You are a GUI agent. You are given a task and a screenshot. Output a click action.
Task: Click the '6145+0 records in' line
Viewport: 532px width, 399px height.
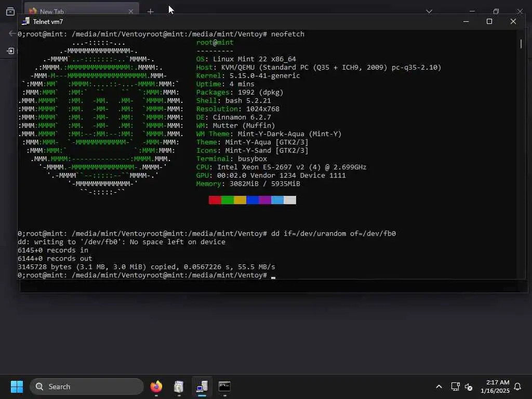53,250
